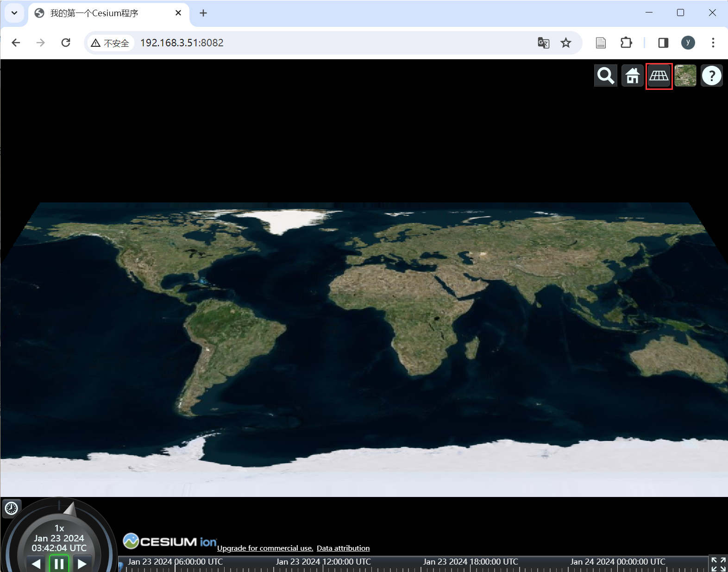Bookmark this page with the star icon

566,43
